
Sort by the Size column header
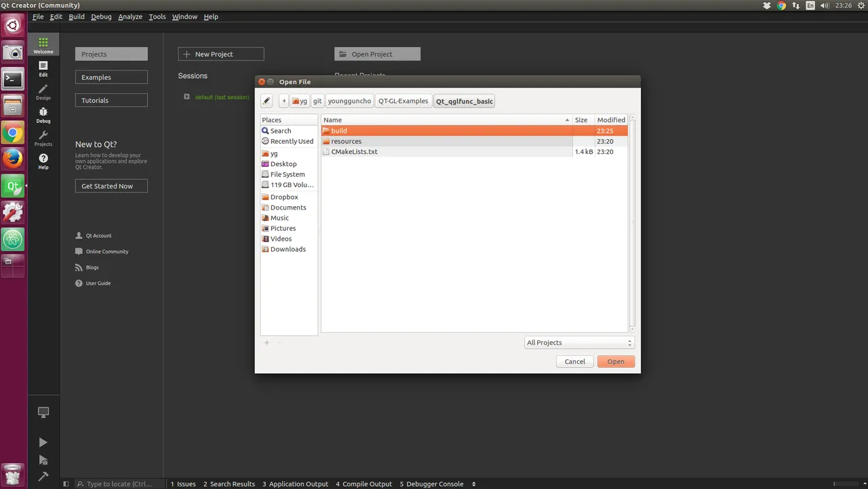pyautogui.click(x=583, y=120)
